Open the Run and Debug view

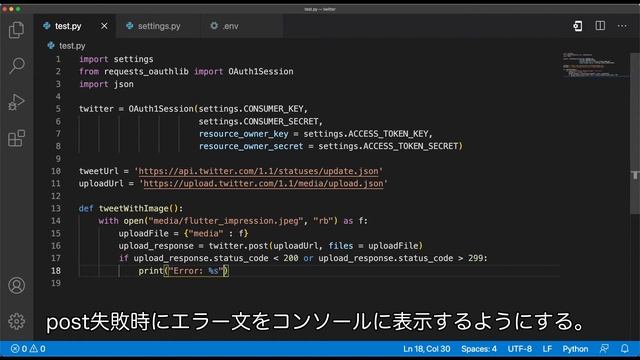[16, 102]
